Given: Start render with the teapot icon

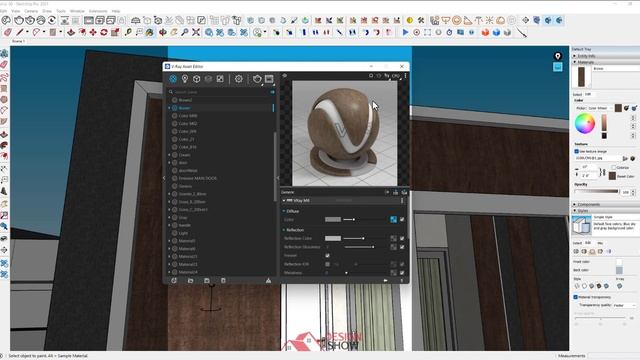Looking at the screenshot, I should tap(257, 79).
